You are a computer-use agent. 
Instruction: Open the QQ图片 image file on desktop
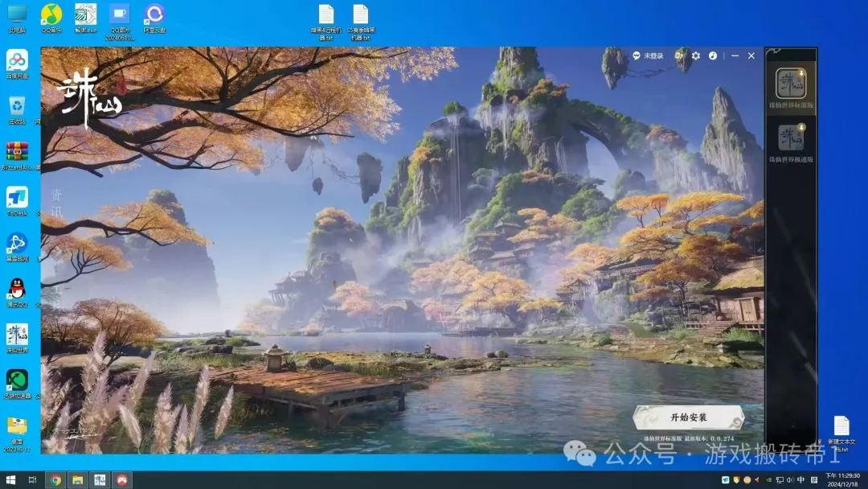coord(119,22)
